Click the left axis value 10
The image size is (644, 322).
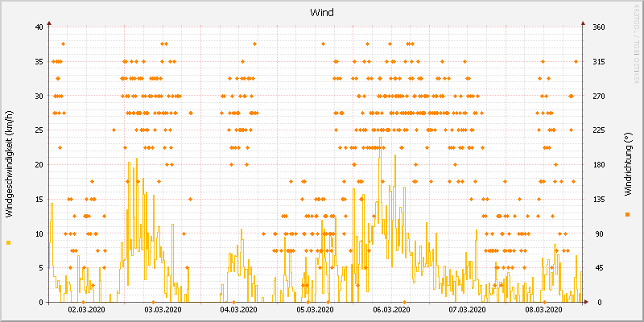(39, 233)
